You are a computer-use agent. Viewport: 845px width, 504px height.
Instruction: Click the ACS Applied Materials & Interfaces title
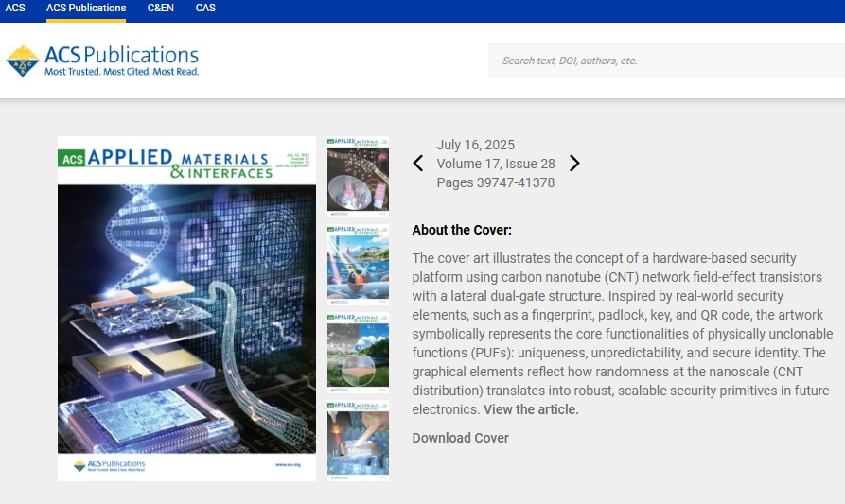click(x=167, y=164)
